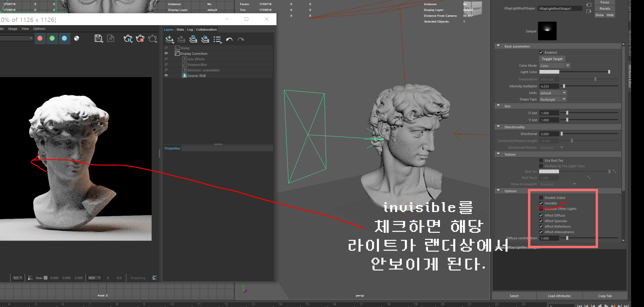Open the Image menu in VFB

pos(13,29)
